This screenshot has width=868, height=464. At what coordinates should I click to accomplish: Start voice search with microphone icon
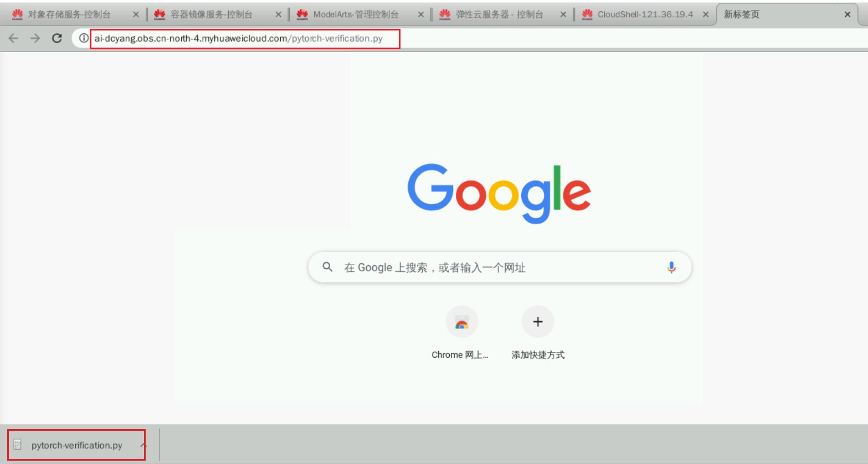671,267
